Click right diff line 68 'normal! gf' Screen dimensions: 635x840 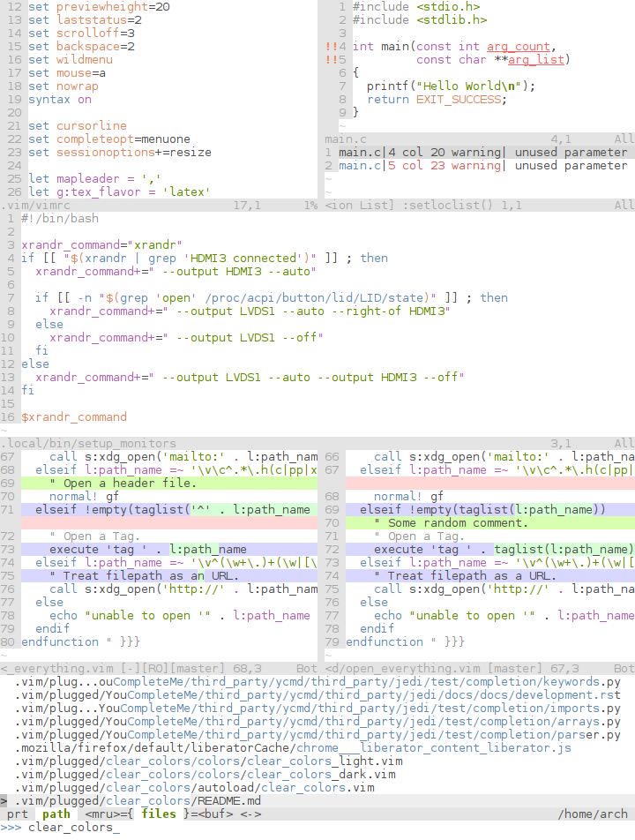pyautogui.click(x=409, y=497)
